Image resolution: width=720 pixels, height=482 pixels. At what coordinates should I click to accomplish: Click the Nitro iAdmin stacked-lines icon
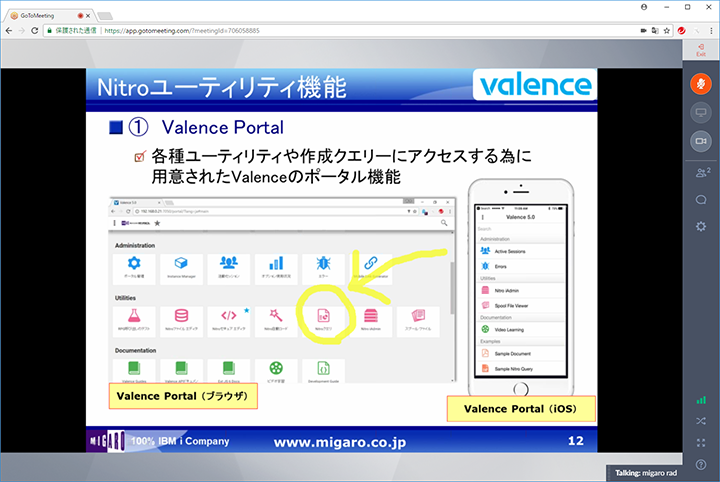371,316
